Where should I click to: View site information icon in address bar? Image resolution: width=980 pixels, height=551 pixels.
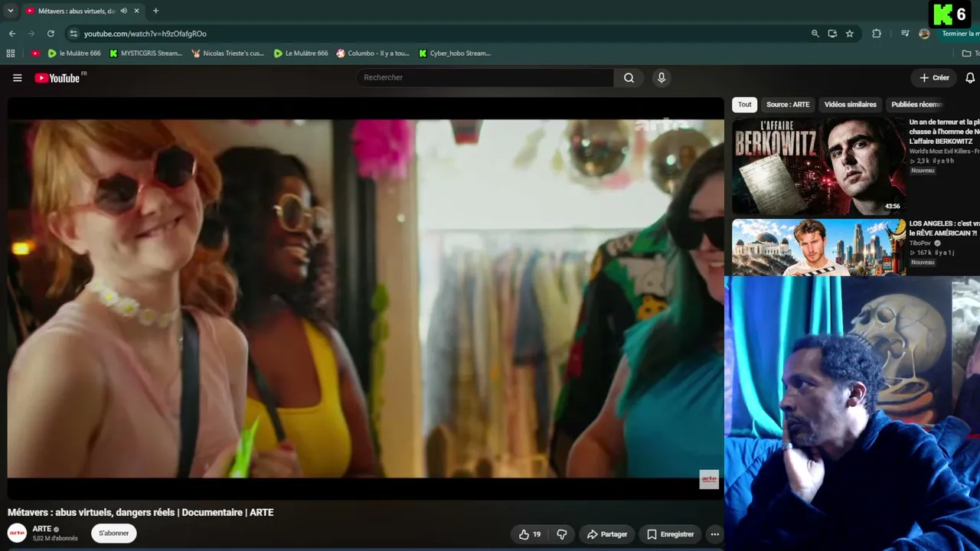pyautogui.click(x=73, y=34)
